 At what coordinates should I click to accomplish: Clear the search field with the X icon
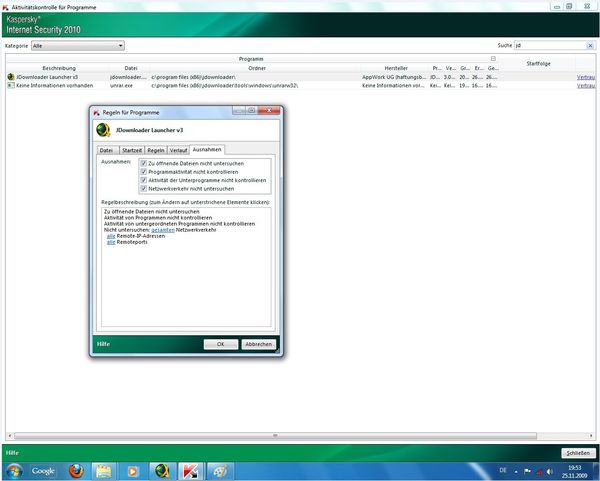[590, 46]
